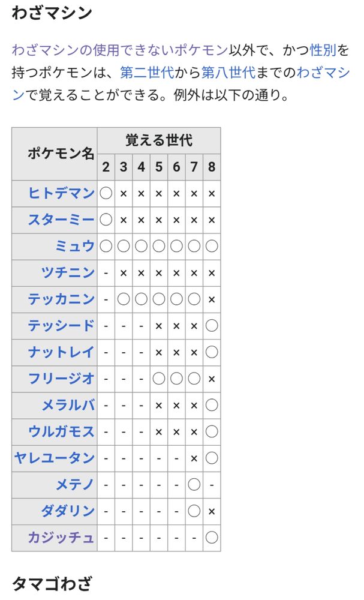Open the 性別 link

(x=323, y=50)
